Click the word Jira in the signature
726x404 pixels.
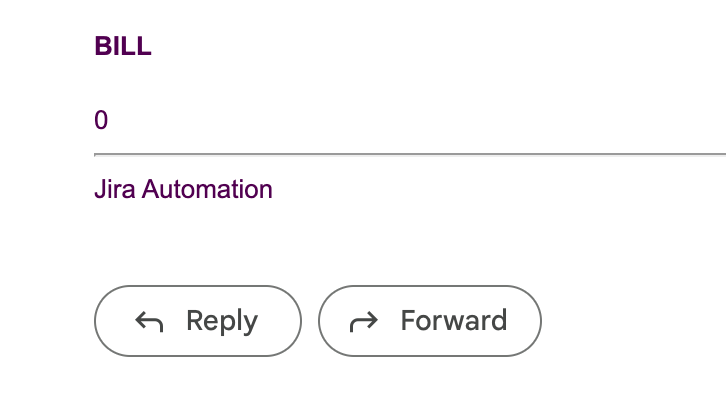(x=115, y=189)
